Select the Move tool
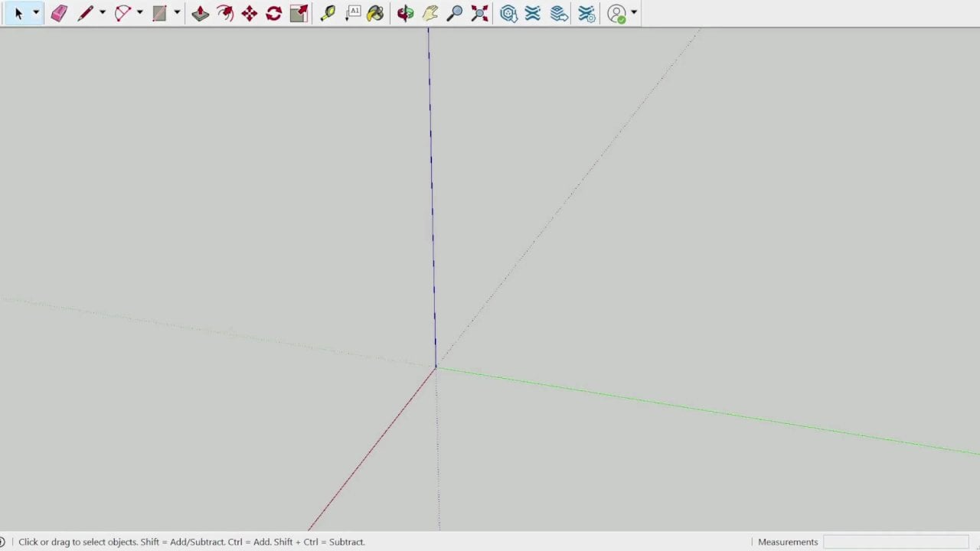980x551 pixels. (249, 13)
